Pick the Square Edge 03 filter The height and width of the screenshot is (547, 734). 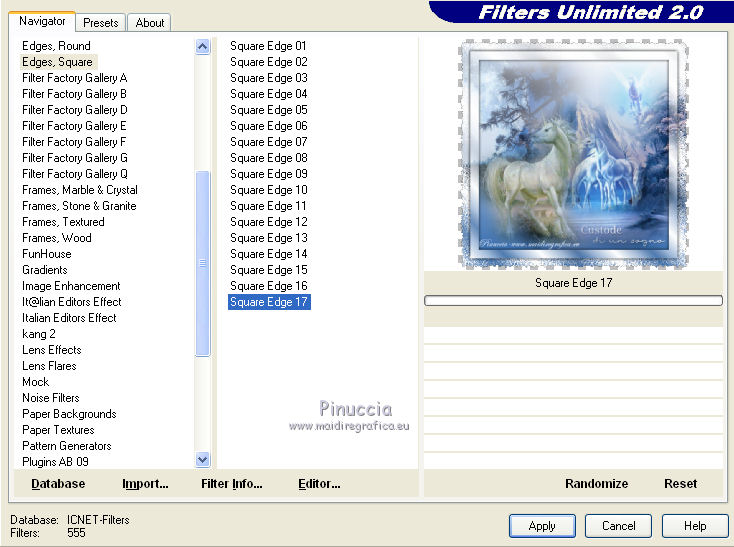pyautogui.click(x=269, y=78)
